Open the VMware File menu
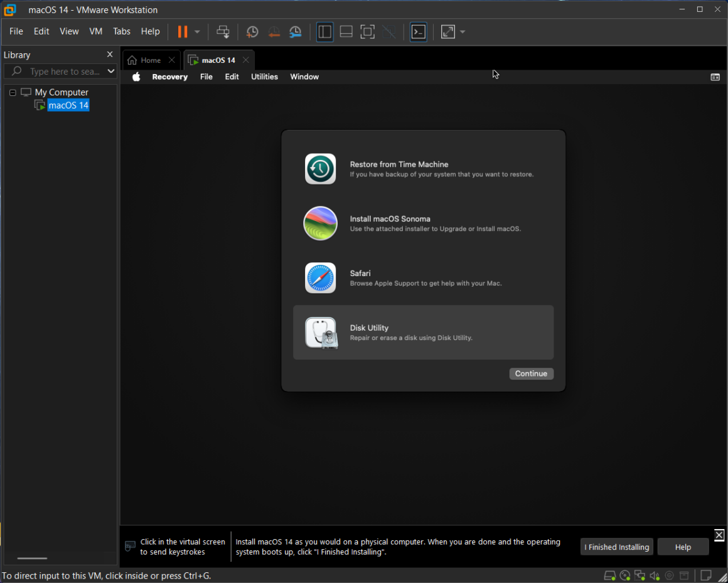The height and width of the screenshot is (583, 728). point(16,31)
